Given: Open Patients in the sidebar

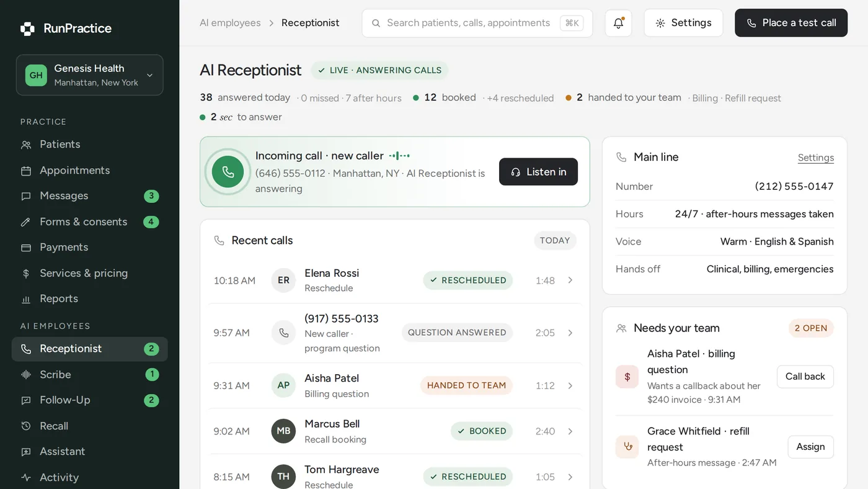Looking at the screenshot, I should (90, 145).
